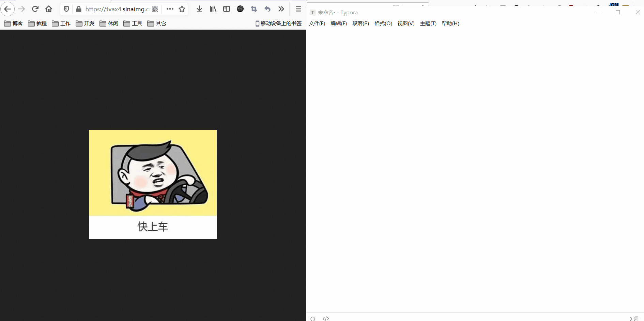Bookmark this page with the star icon
Image resolution: width=644 pixels, height=321 pixels.
click(182, 9)
